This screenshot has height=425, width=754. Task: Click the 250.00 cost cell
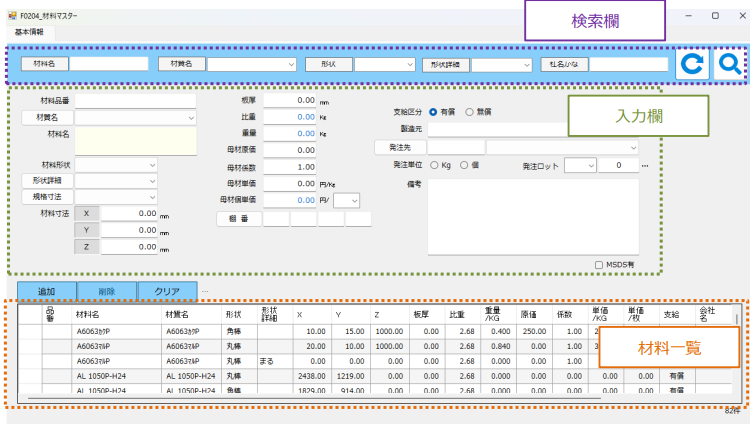click(x=534, y=332)
